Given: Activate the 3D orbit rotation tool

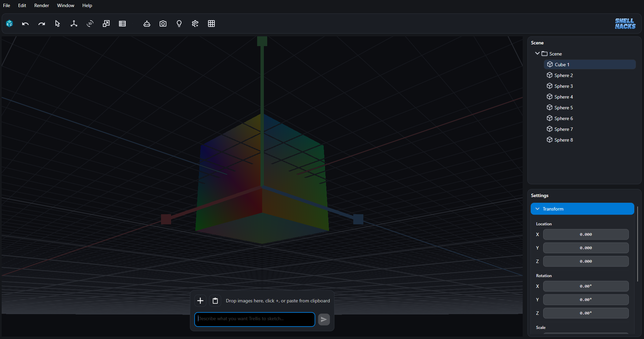Looking at the screenshot, I should click(90, 24).
